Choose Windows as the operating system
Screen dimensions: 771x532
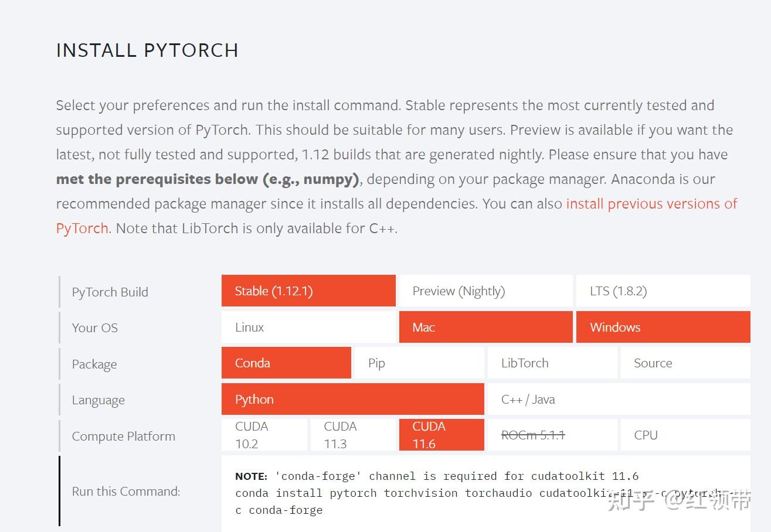coord(663,326)
